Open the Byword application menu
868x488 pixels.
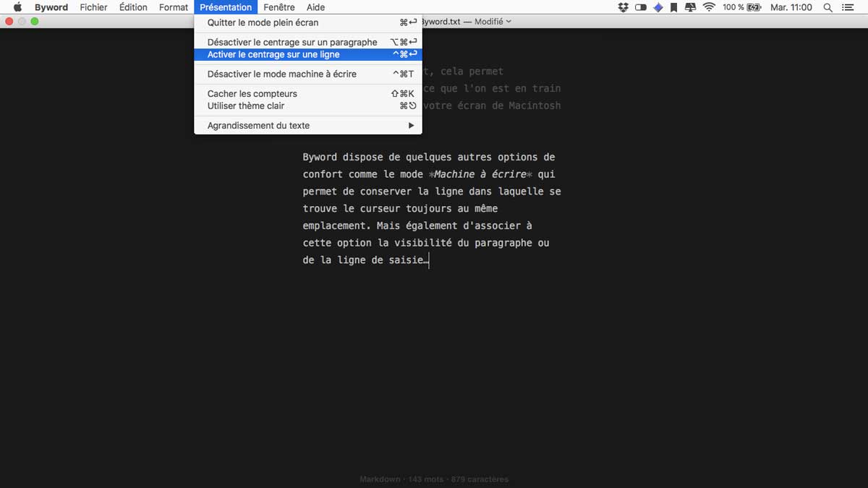pos(51,7)
